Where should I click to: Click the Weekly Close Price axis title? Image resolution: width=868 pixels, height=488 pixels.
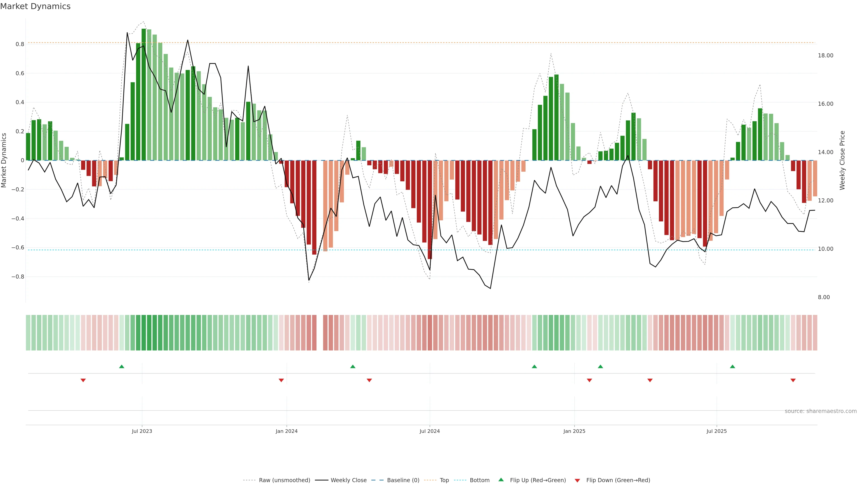click(x=842, y=160)
